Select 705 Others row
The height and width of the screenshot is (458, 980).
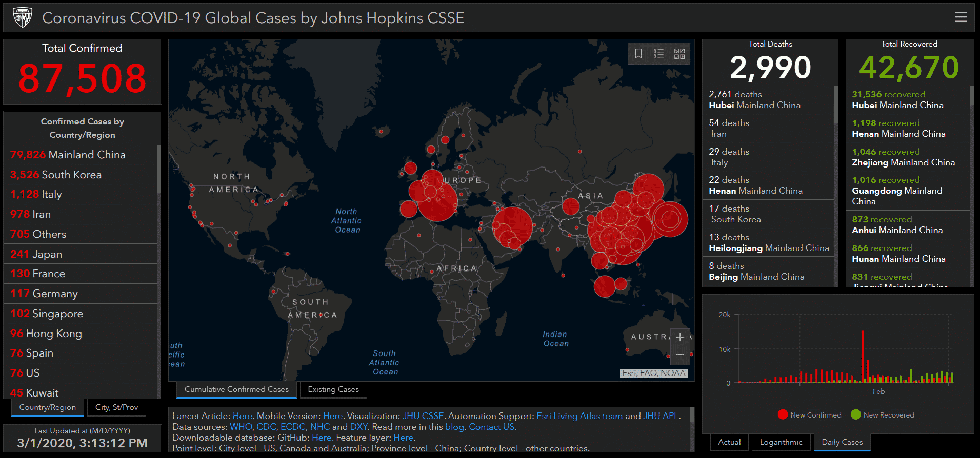[81, 234]
